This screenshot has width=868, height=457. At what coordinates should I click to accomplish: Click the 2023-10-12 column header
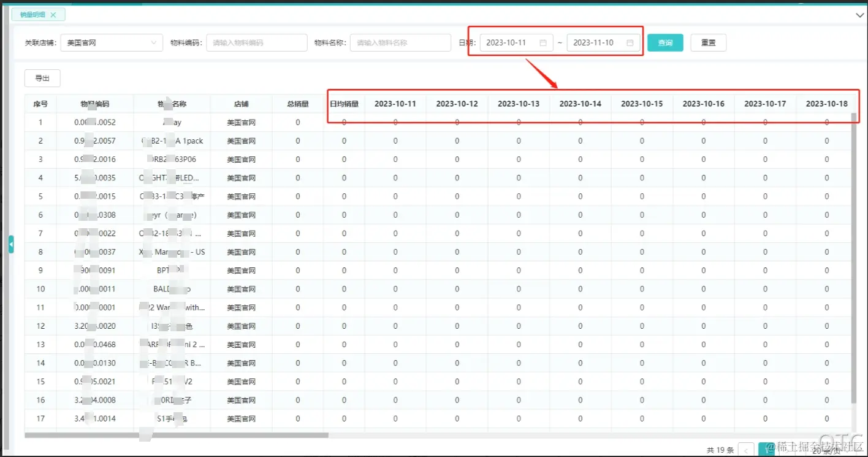pos(457,104)
